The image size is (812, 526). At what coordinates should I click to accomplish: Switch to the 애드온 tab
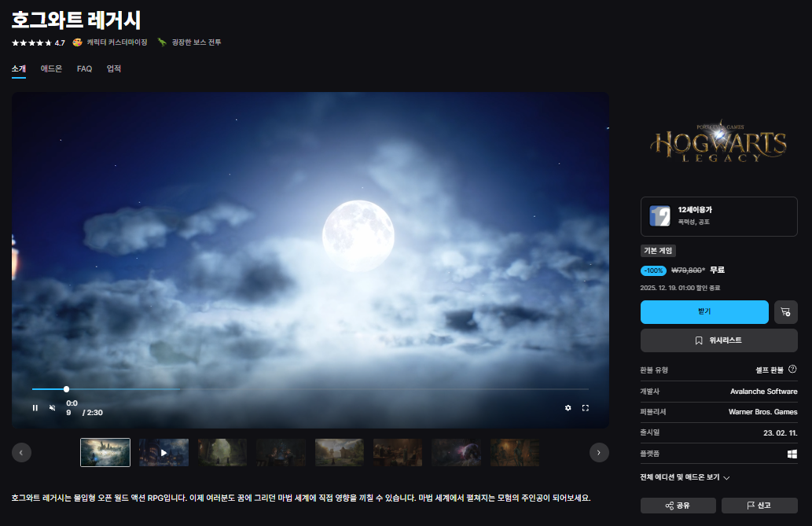[51, 69]
